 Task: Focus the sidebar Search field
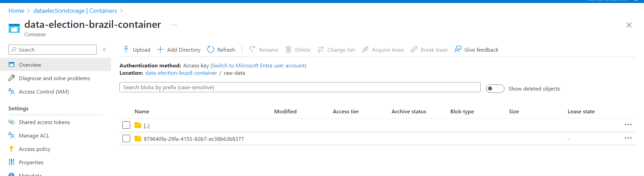[x=52, y=50]
